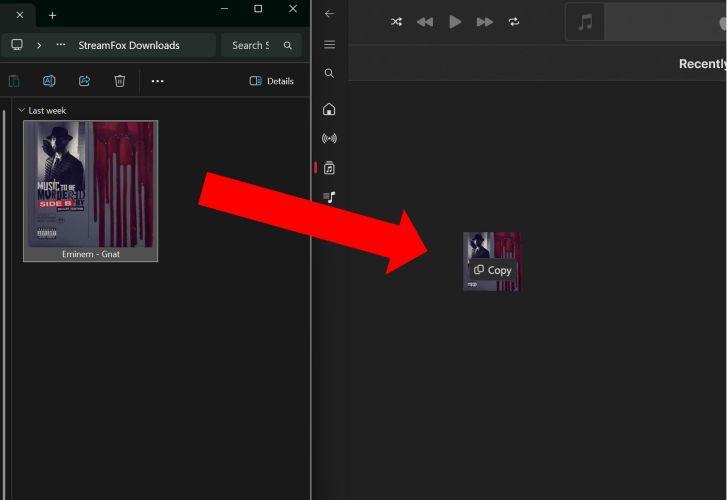Open the Music library section

(329, 168)
